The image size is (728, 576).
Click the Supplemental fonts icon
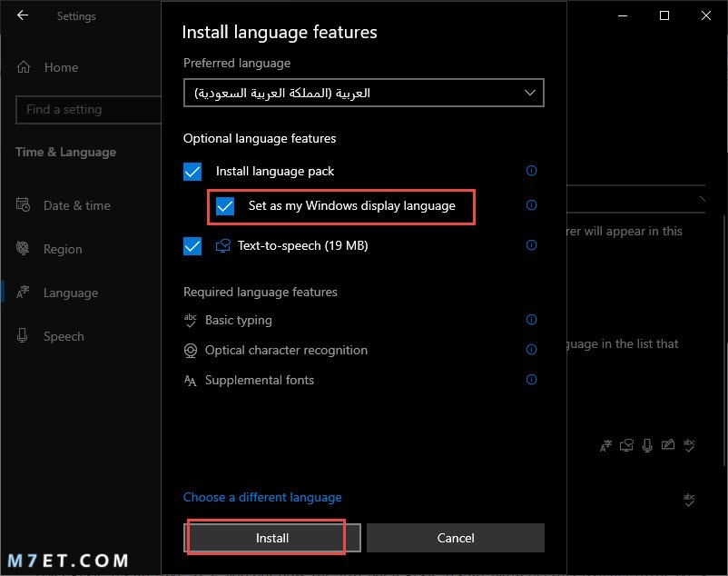click(x=191, y=381)
